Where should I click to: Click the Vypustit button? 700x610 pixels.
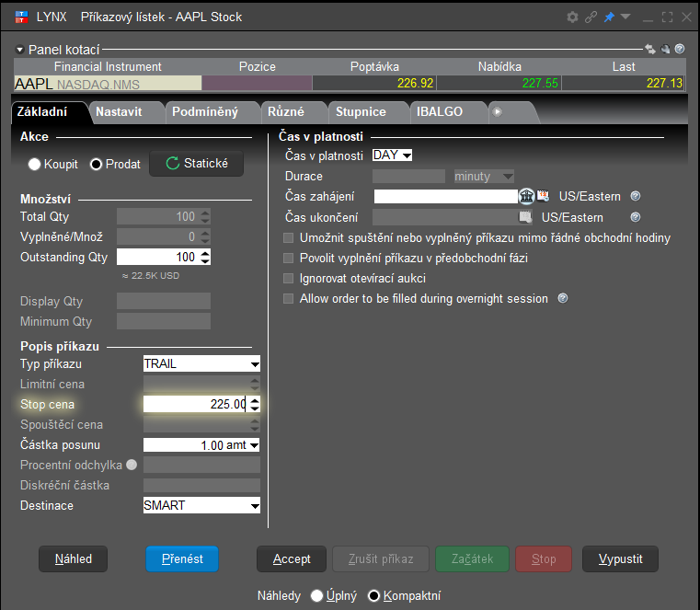coord(621,559)
